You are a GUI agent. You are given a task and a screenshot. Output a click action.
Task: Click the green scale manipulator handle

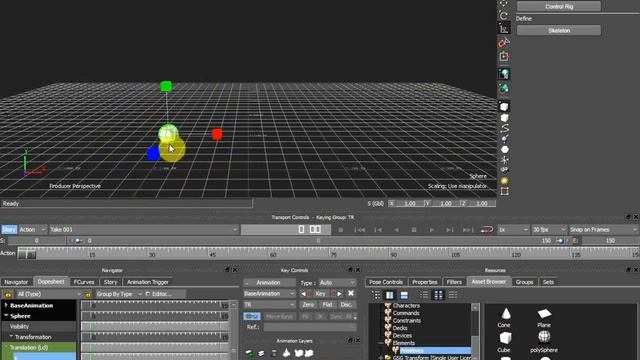pos(166,86)
